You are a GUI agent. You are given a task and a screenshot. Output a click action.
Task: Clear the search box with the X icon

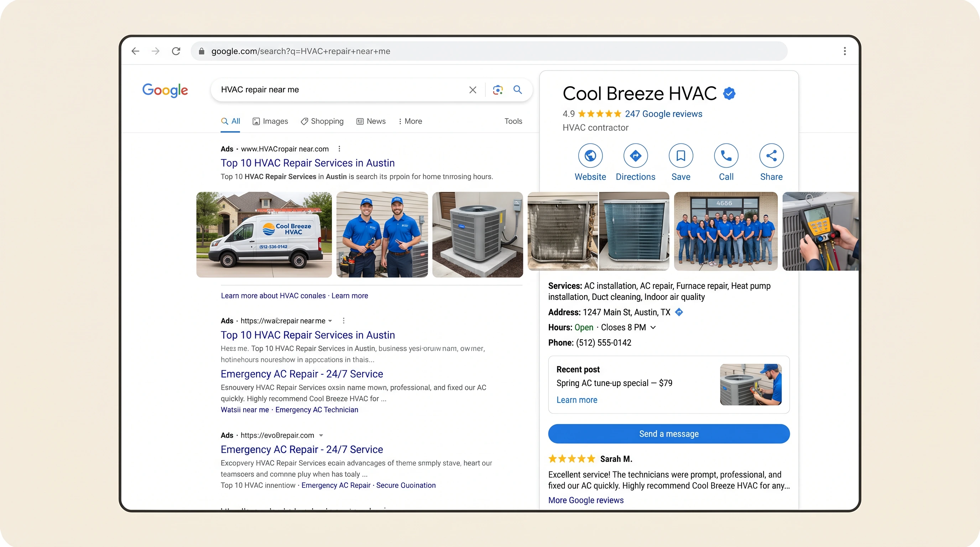point(473,90)
